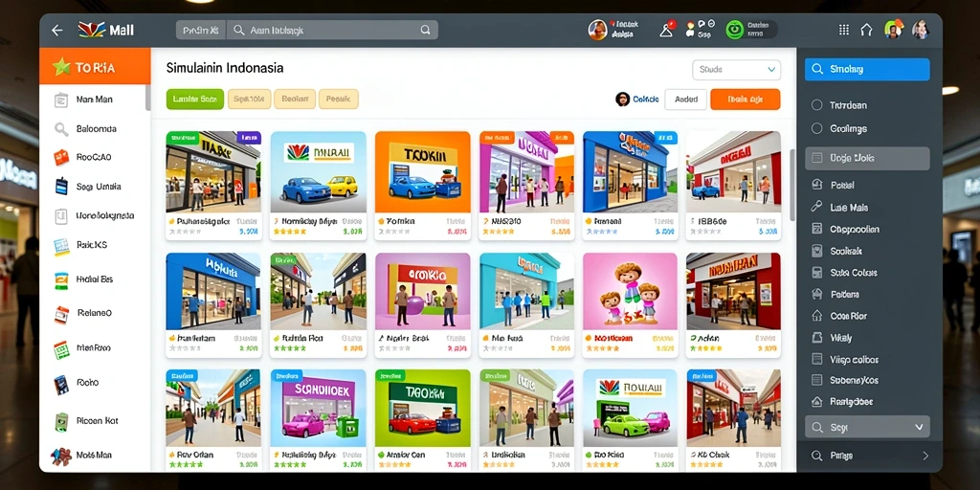This screenshot has width=980, height=490.
Task: Open the Uoge Molis item in right panel
Action: click(x=867, y=158)
